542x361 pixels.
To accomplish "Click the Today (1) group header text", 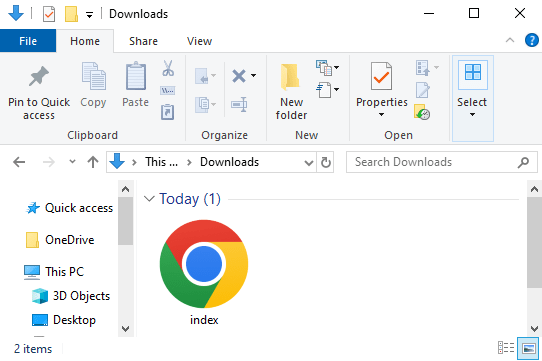I will (x=190, y=199).
